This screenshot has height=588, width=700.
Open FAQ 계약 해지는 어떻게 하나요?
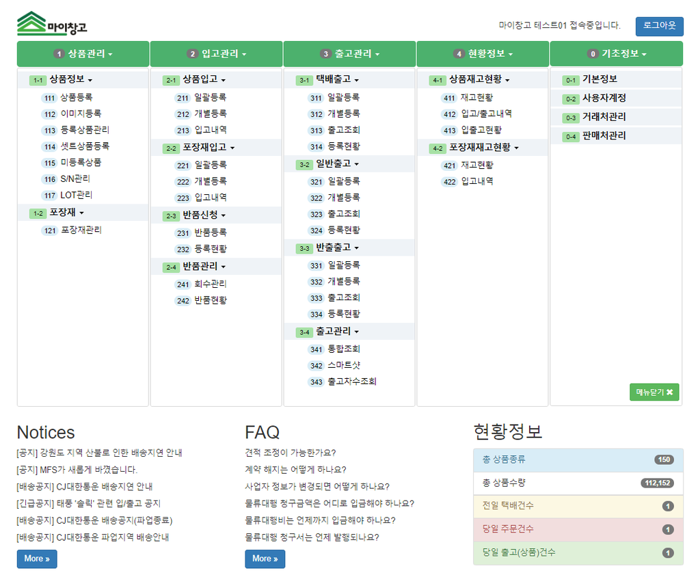click(x=295, y=470)
